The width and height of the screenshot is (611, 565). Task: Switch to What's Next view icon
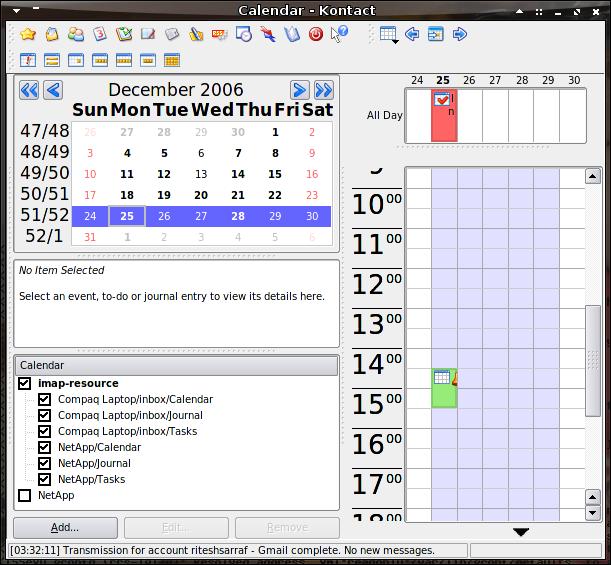[28, 60]
